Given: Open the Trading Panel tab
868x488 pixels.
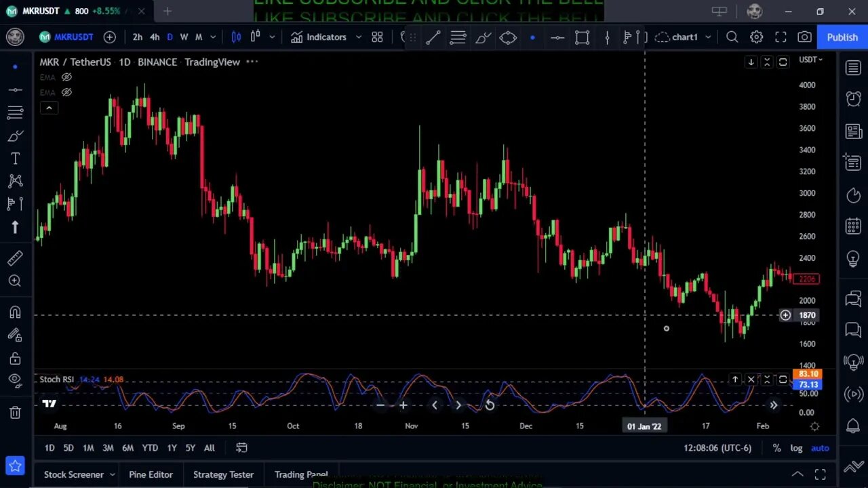Looking at the screenshot, I should 301,474.
